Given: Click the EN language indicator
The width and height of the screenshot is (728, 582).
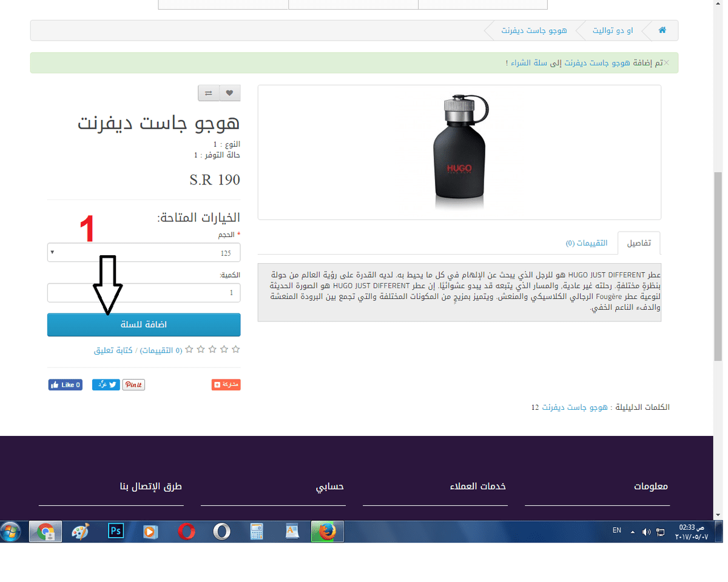Looking at the screenshot, I should (617, 530).
